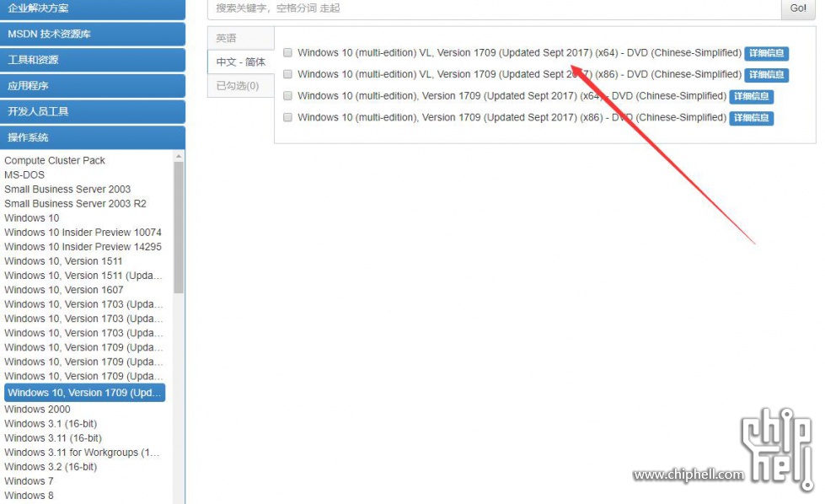This screenshot has width=825, height=504.
Task: Pick the Windows 10, Version 1511 (Upda… entry
Action: [x=83, y=276]
